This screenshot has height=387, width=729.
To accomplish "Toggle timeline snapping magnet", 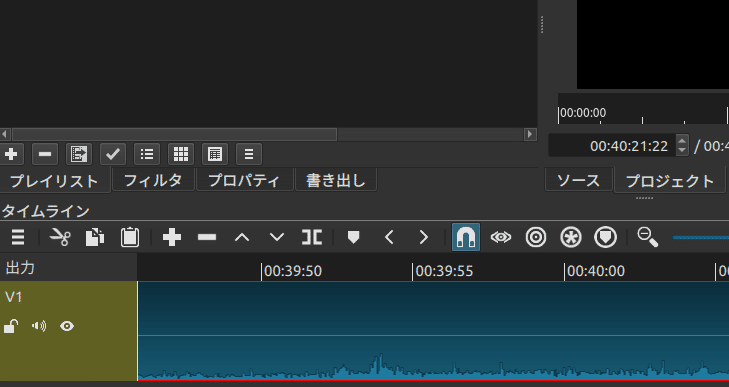I will coord(466,237).
